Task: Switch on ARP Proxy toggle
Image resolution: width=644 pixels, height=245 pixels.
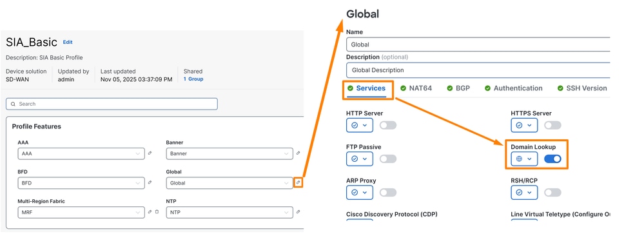Action: click(x=387, y=192)
